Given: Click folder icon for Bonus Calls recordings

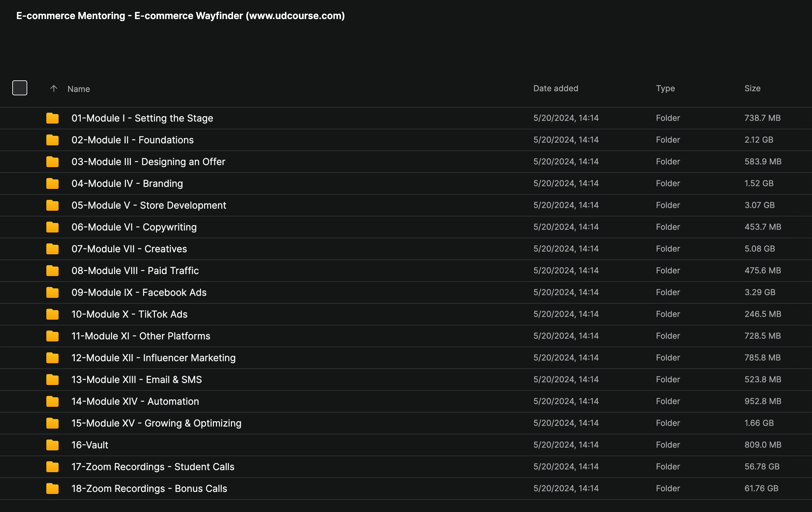Looking at the screenshot, I should [52, 489].
